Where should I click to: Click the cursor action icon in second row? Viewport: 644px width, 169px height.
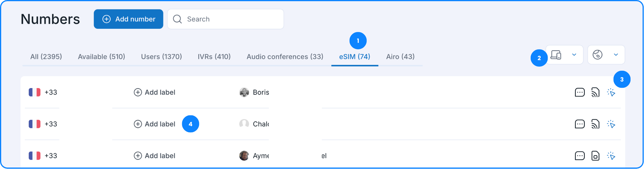point(611,124)
